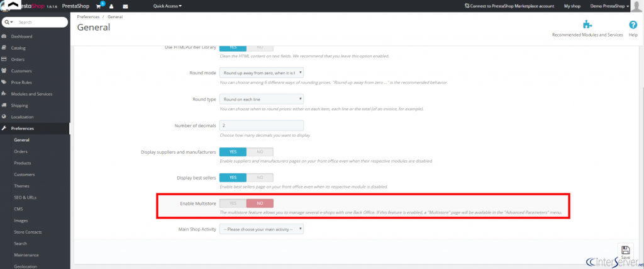This screenshot has height=269, width=644.
Task: Open the Round mode dropdown
Action: (262, 73)
